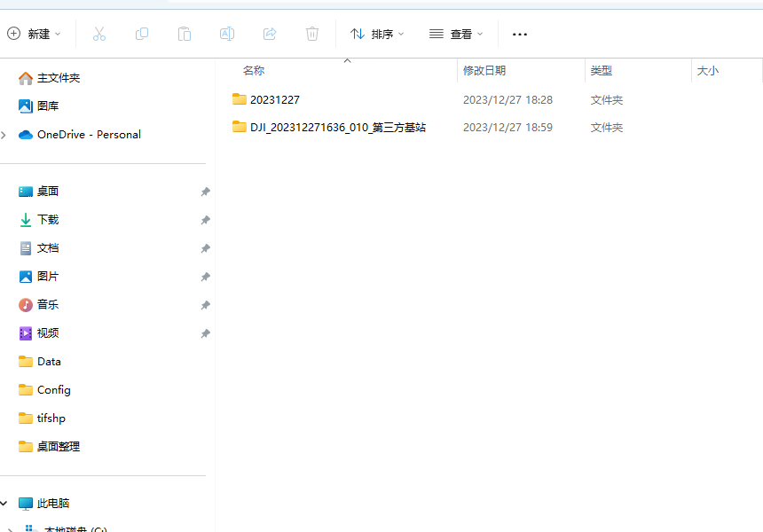Viewport: 763px width, 532px height.
Task: Open 文档 in quick access
Action: (x=38, y=248)
